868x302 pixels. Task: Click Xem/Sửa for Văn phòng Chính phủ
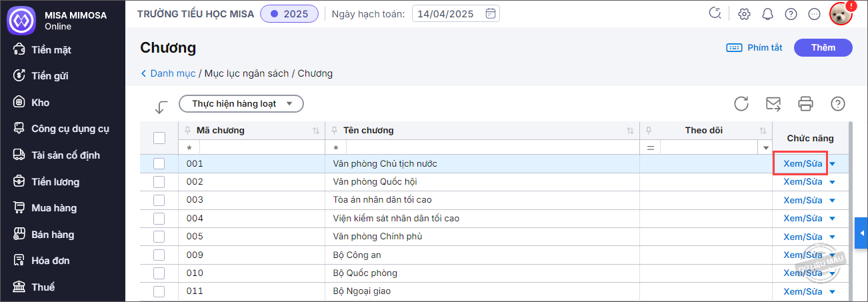coord(803,237)
